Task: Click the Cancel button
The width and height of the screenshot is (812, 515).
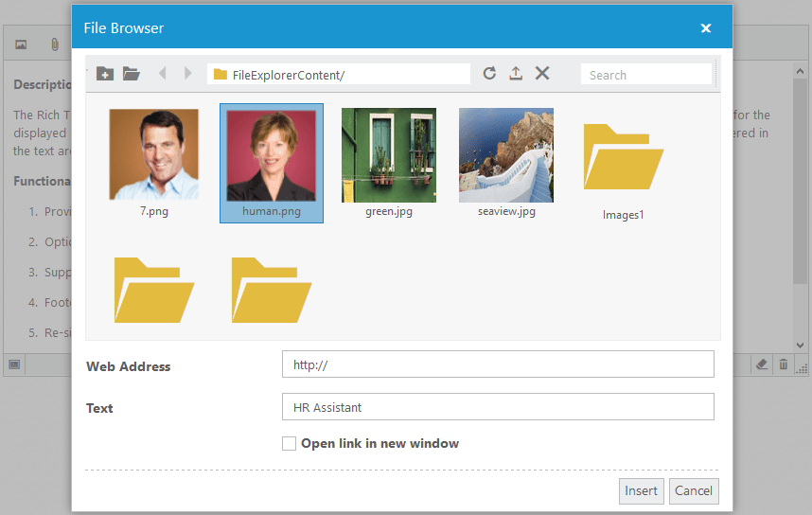Action: [694, 490]
